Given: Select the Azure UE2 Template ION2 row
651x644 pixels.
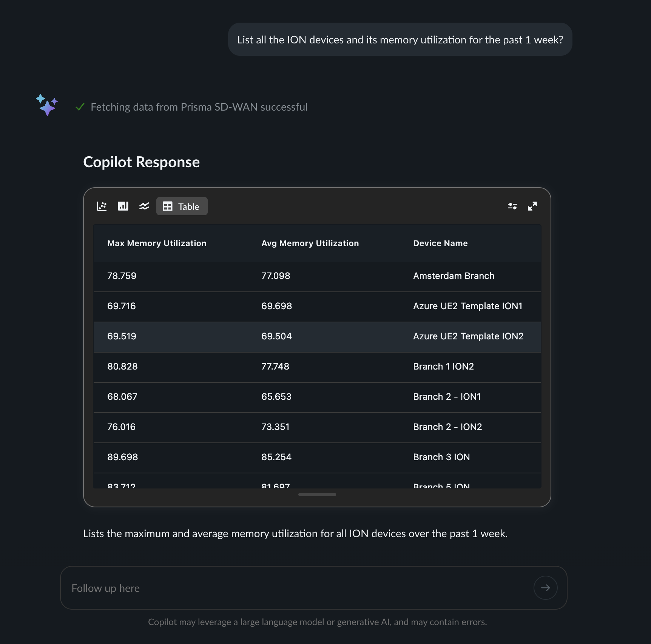Looking at the screenshot, I should 317,336.
